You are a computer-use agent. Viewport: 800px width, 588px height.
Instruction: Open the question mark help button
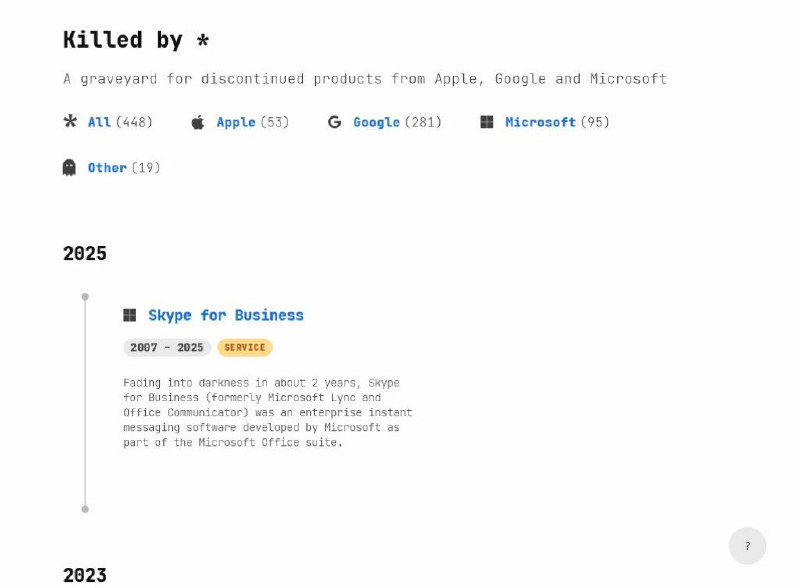point(747,546)
